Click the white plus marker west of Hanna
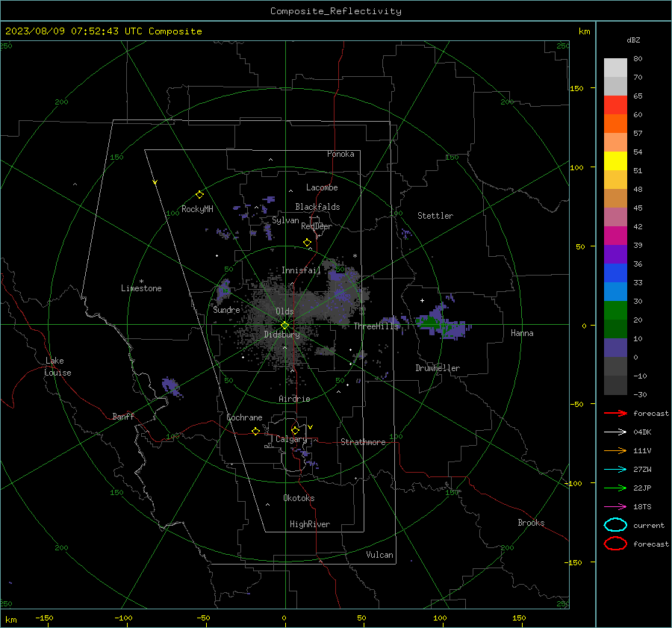The image size is (672, 628). pos(422,300)
